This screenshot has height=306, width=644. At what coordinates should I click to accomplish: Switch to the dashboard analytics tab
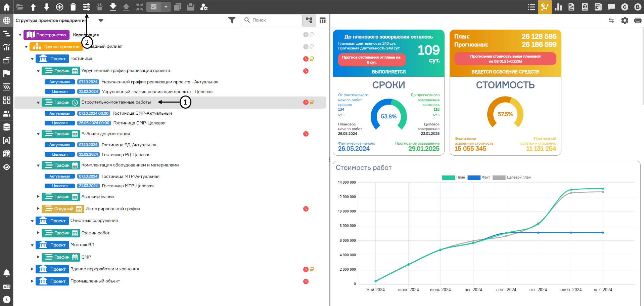point(545,7)
